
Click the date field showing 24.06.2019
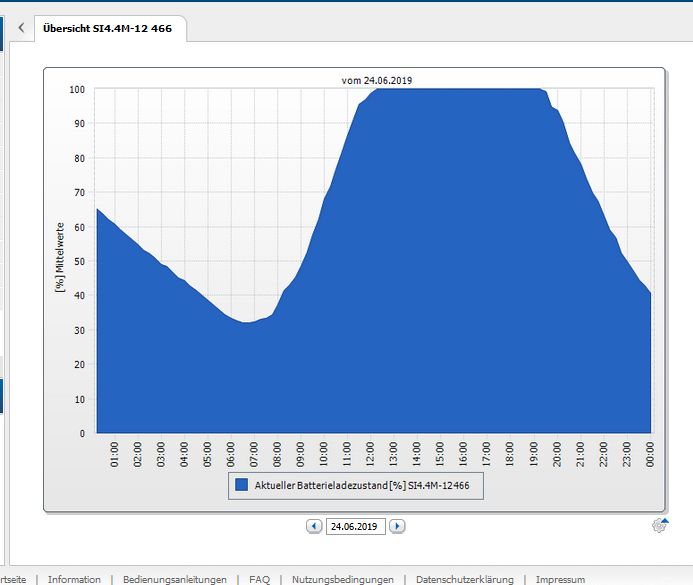(355, 526)
